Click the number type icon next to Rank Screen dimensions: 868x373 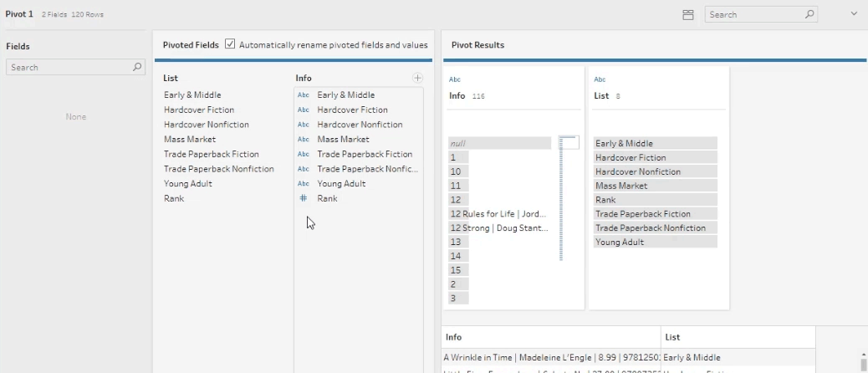coord(304,198)
